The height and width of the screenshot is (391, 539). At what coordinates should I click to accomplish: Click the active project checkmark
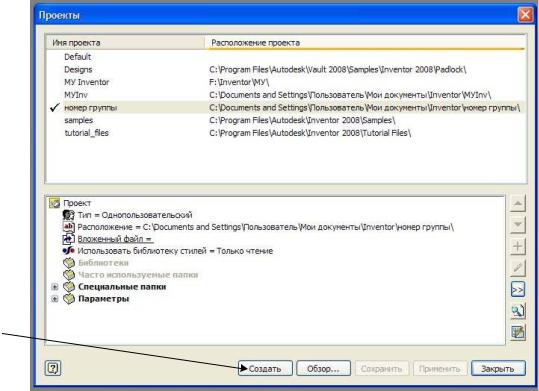tap(55, 107)
